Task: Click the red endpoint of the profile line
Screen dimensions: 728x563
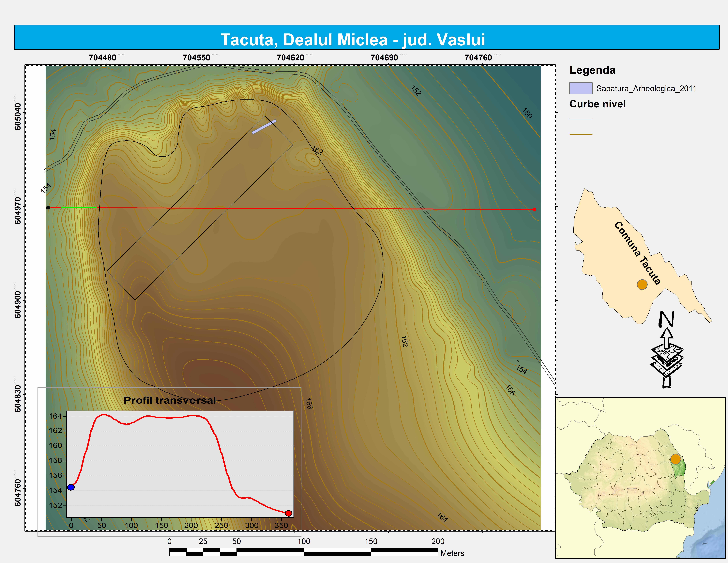Action: tap(534, 209)
